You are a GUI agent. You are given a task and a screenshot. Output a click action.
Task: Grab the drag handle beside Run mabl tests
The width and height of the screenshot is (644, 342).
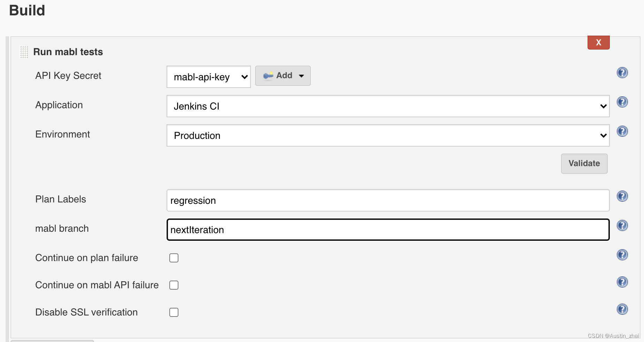click(x=24, y=52)
